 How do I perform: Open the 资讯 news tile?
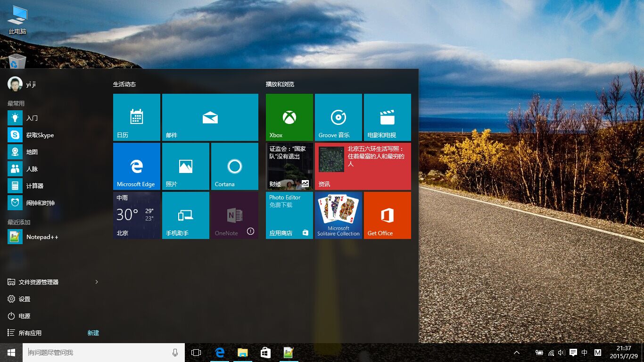pos(363,166)
